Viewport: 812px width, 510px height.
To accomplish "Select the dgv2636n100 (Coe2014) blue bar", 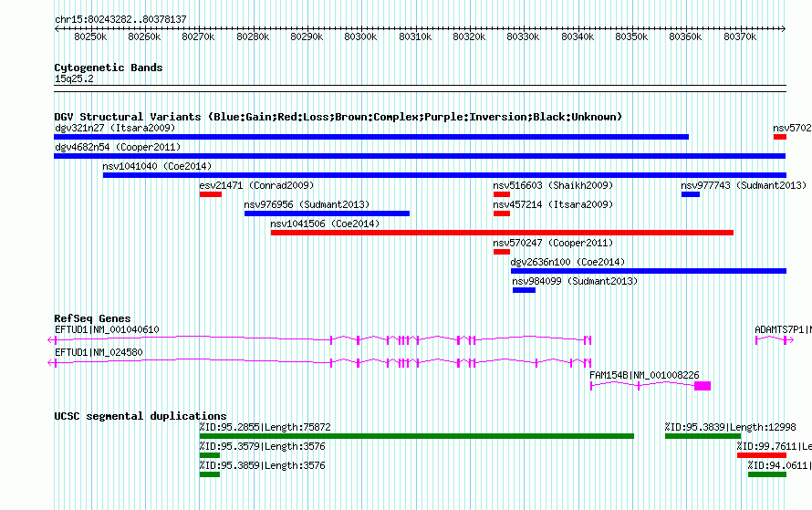I will [649, 271].
